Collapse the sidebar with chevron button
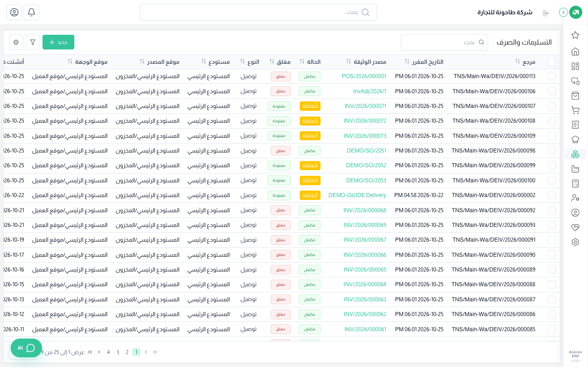The height and width of the screenshot is (368, 588). point(563,12)
